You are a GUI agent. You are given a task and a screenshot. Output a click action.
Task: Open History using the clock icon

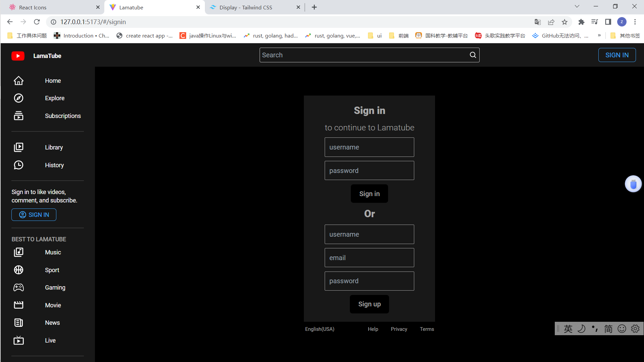[x=18, y=165]
